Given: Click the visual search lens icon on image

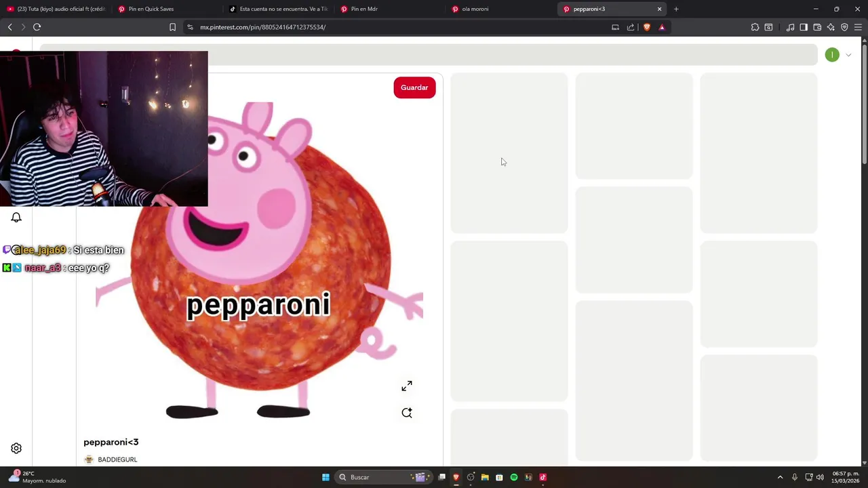Looking at the screenshot, I should pyautogui.click(x=407, y=413).
